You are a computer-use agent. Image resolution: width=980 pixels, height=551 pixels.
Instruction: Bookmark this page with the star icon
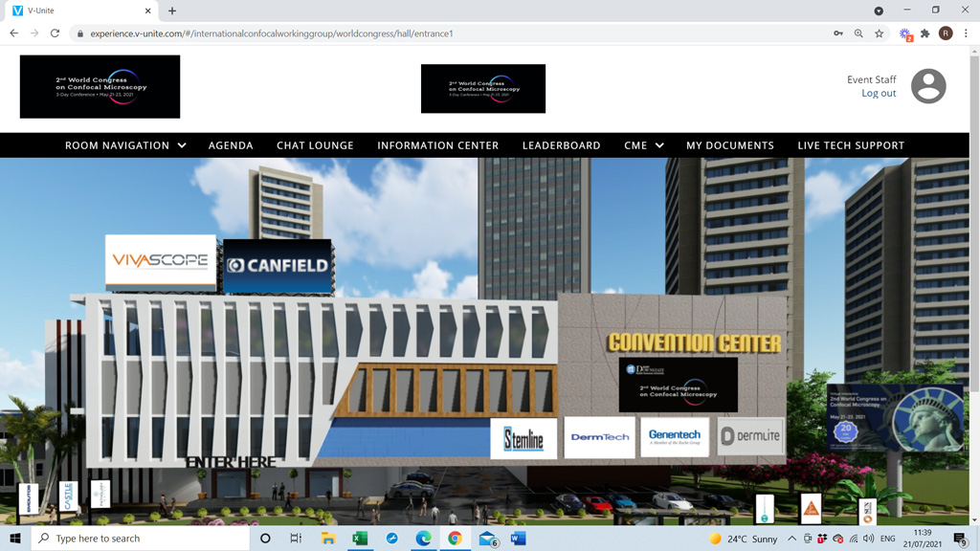point(879,33)
